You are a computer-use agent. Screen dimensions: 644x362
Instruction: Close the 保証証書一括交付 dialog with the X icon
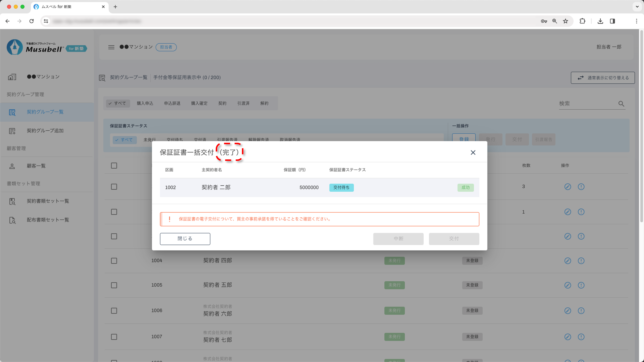coord(473,152)
